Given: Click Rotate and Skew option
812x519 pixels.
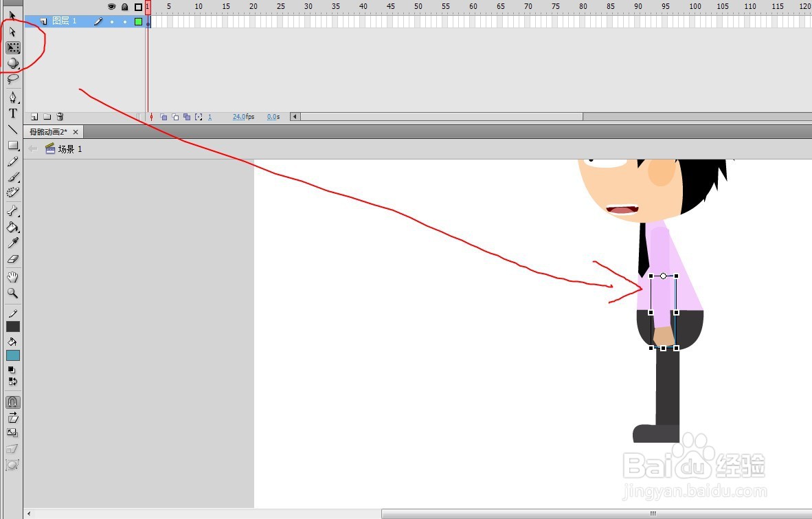Looking at the screenshot, I should point(13,417).
